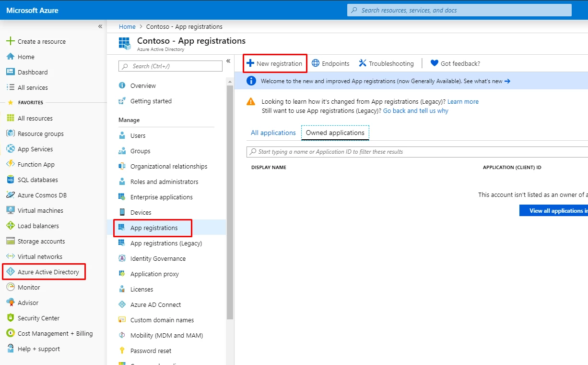
Task: Click the Resource groups cube icon
Action: click(x=10, y=134)
